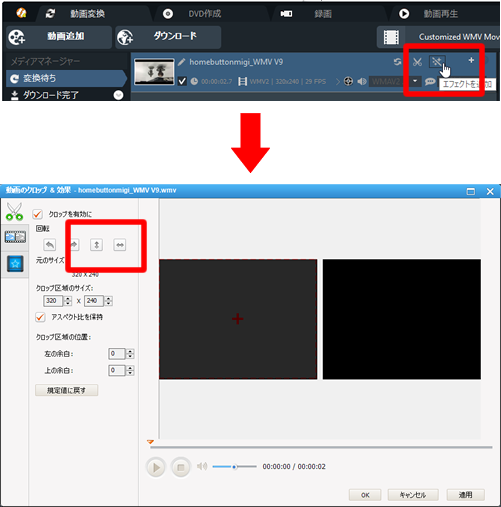Toggle the クロップを有効に checkbox
Viewport: 501px width, 507px height.
(38, 214)
